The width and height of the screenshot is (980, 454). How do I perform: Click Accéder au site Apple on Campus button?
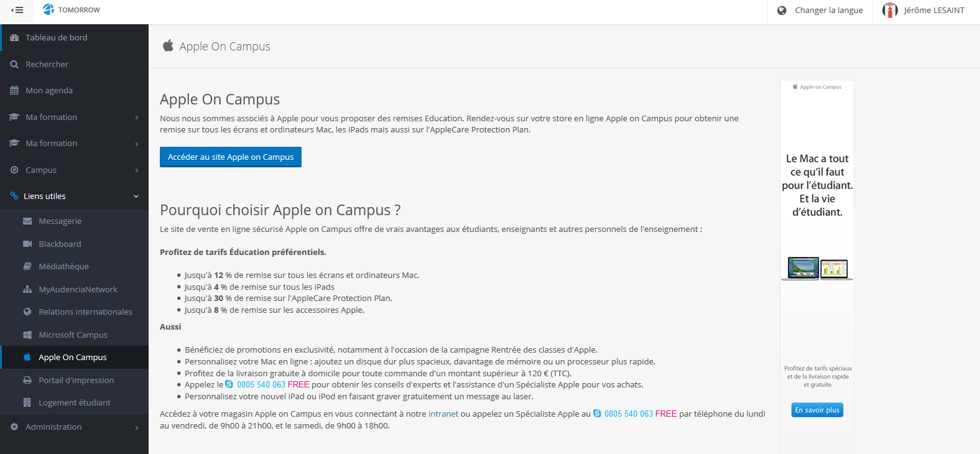231,157
